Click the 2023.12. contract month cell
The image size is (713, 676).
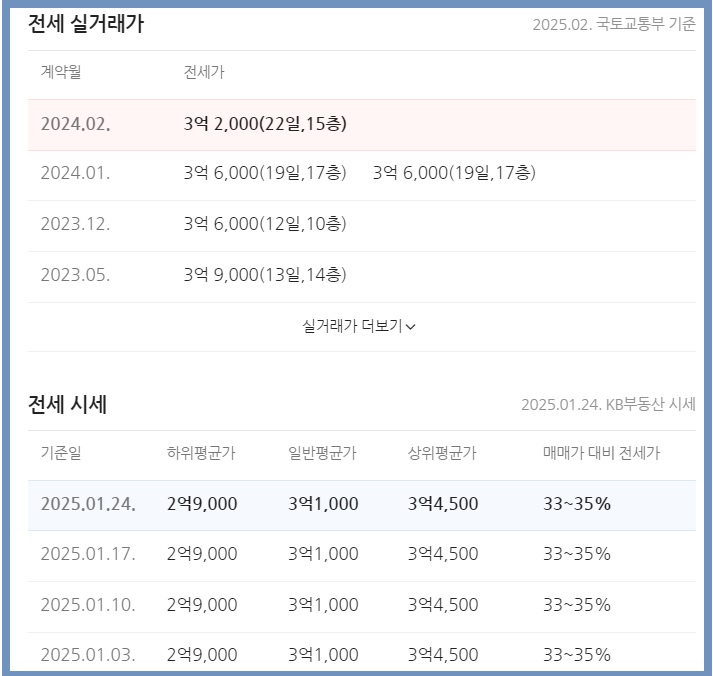(75, 224)
